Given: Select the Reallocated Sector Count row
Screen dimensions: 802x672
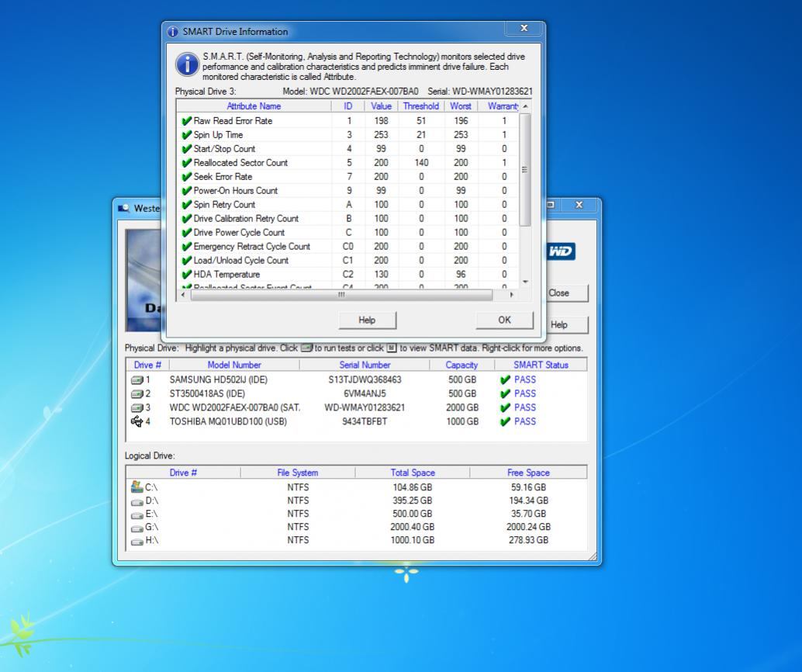Looking at the screenshot, I should (347, 162).
